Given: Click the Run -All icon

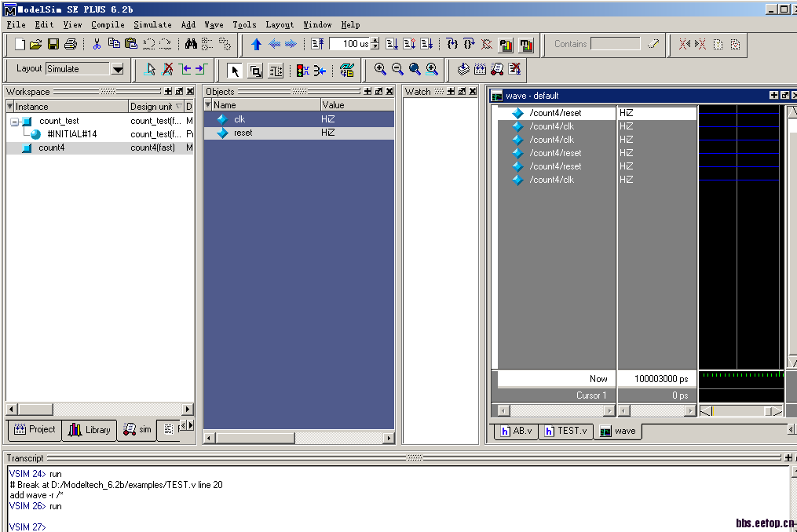Looking at the screenshot, I should 426,44.
